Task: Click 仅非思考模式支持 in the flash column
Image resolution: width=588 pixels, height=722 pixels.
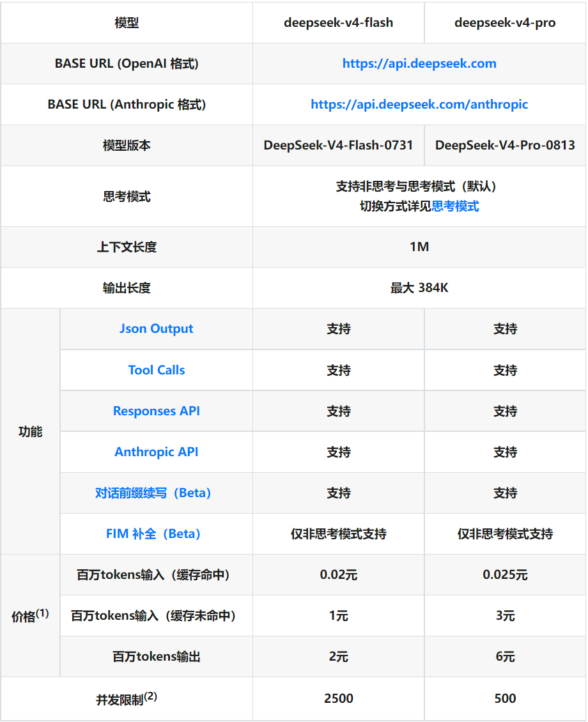Action: click(339, 534)
